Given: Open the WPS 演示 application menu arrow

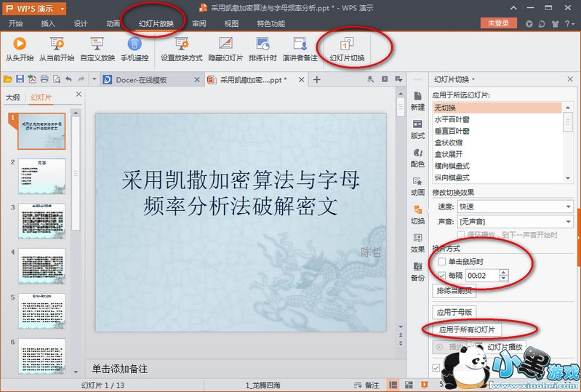Looking at the screenshot, I should point(62,9).
